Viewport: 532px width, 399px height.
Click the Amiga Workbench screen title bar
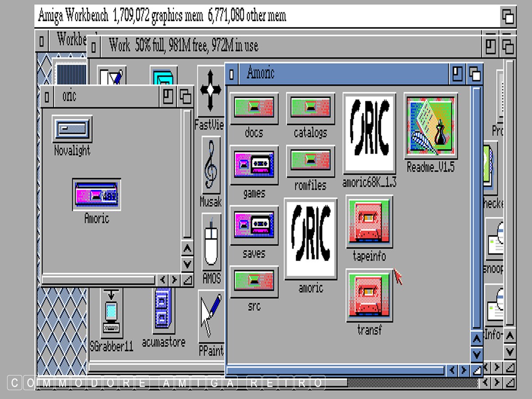pos(266,16)
